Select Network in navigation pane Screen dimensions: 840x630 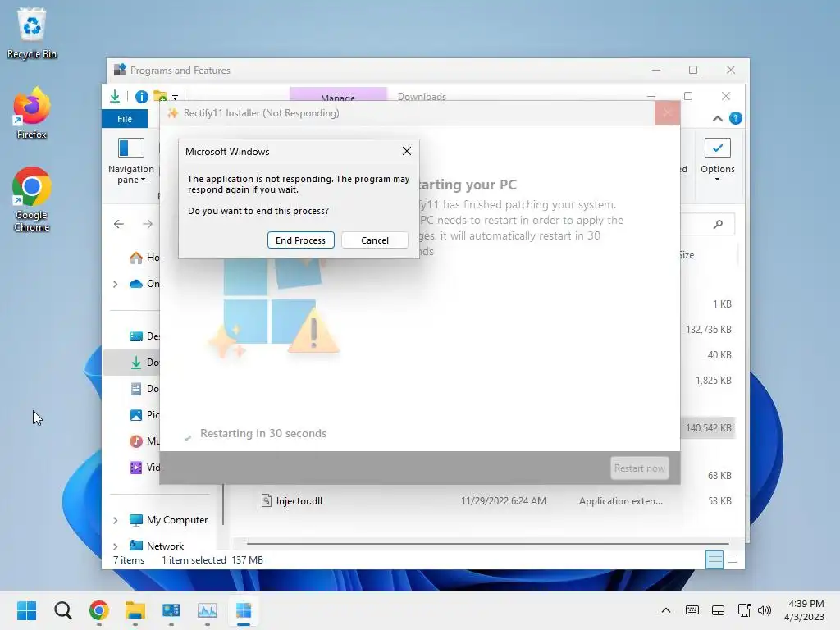(x=157, y=546)
